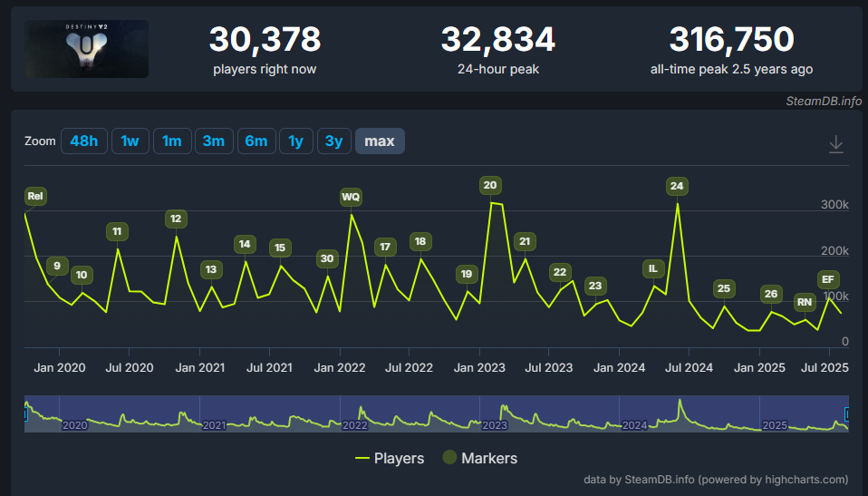Click chart marker 24
Viewport: 868px width, 496px height.
pyautogui.click(x=677, y=186)
